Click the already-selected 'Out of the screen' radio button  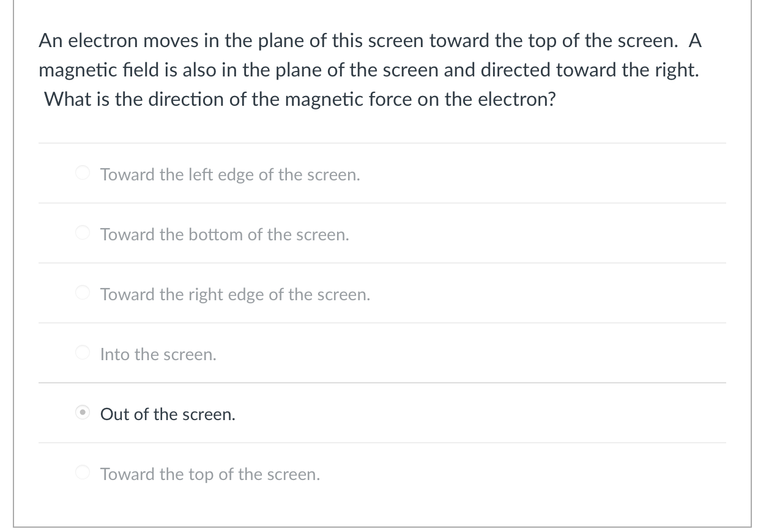(x=83, y=412)
